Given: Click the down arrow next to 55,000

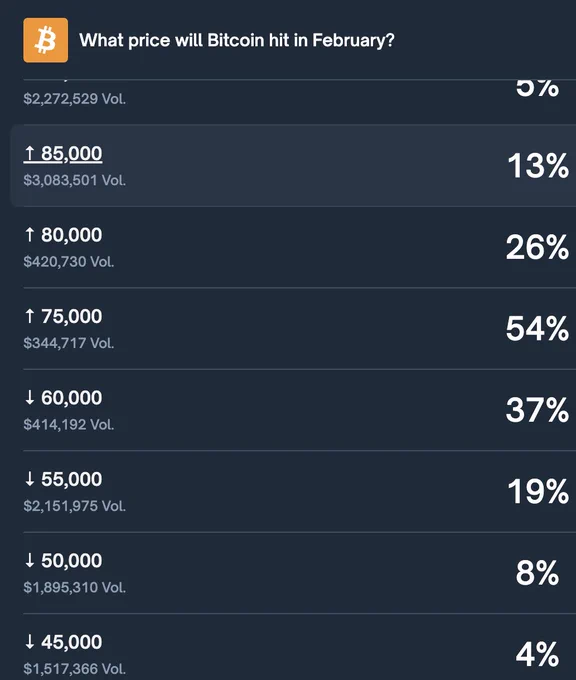Looking at the screenshot, I should coord(29,479).
